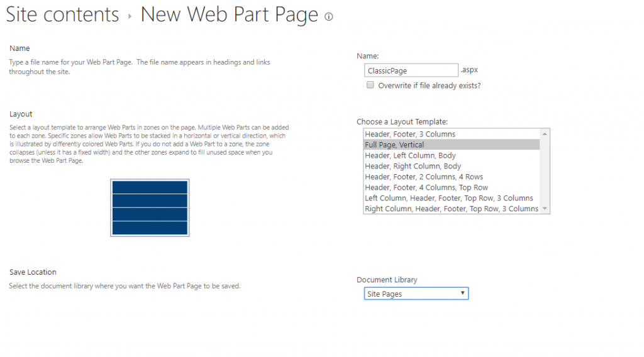Open the Document Library dropdown showing Site Pages
Viewport: 644px width, 357px height.
click(416, 294)
